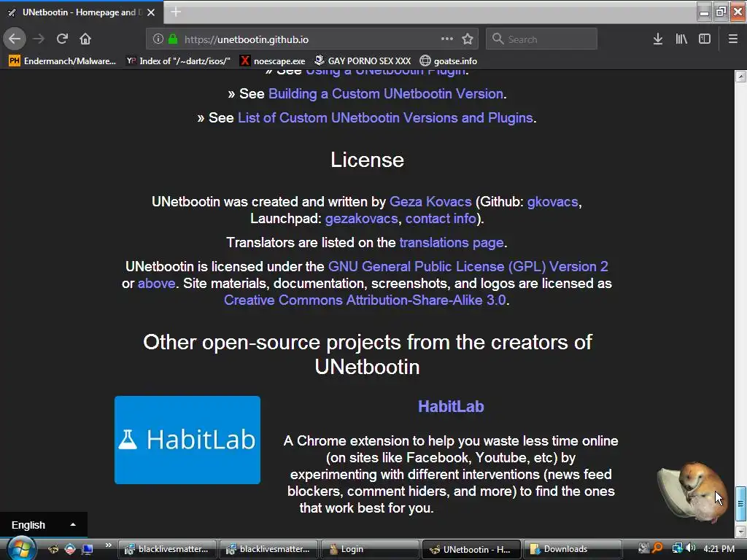Reload the current page
Viewport: 747px width, 560px height.
(x=62, y=39)
